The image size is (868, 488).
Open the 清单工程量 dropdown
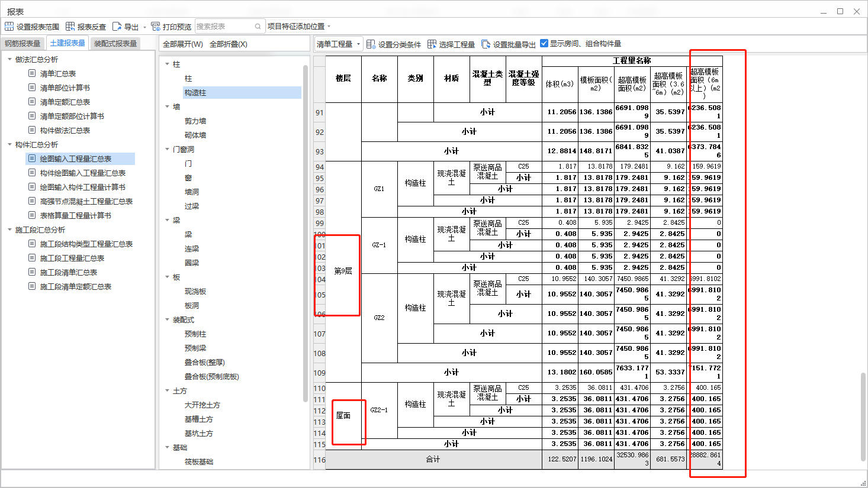pyautogui.click(x=338, y=44)
